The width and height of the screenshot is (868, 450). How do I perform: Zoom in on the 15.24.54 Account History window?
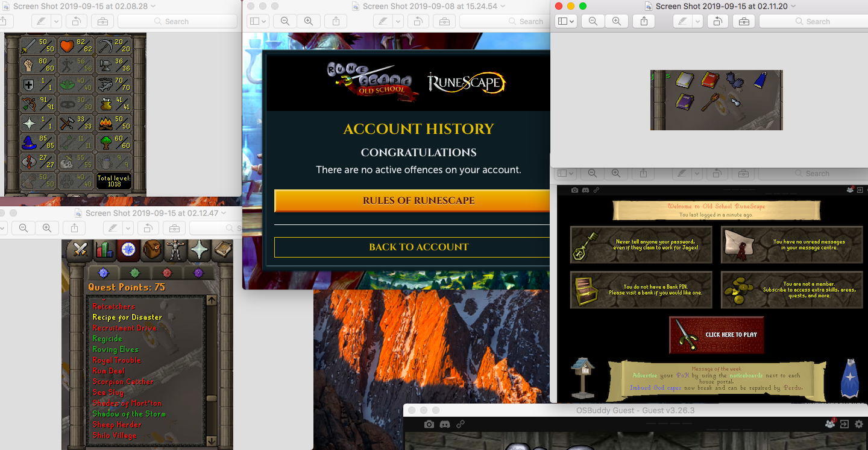(308, 21)
